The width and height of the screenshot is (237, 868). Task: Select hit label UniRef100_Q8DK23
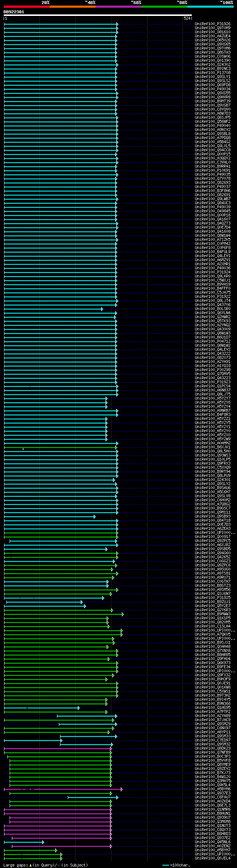213,748
